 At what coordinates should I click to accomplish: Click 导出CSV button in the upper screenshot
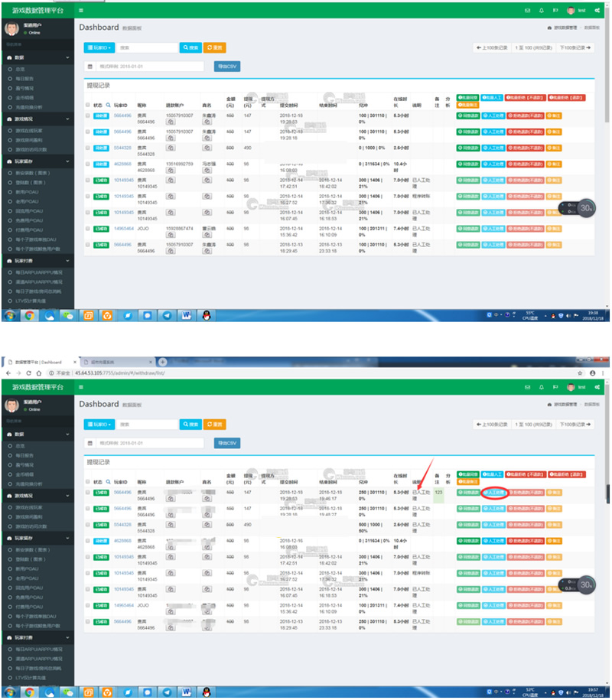(x=228, y=67)
